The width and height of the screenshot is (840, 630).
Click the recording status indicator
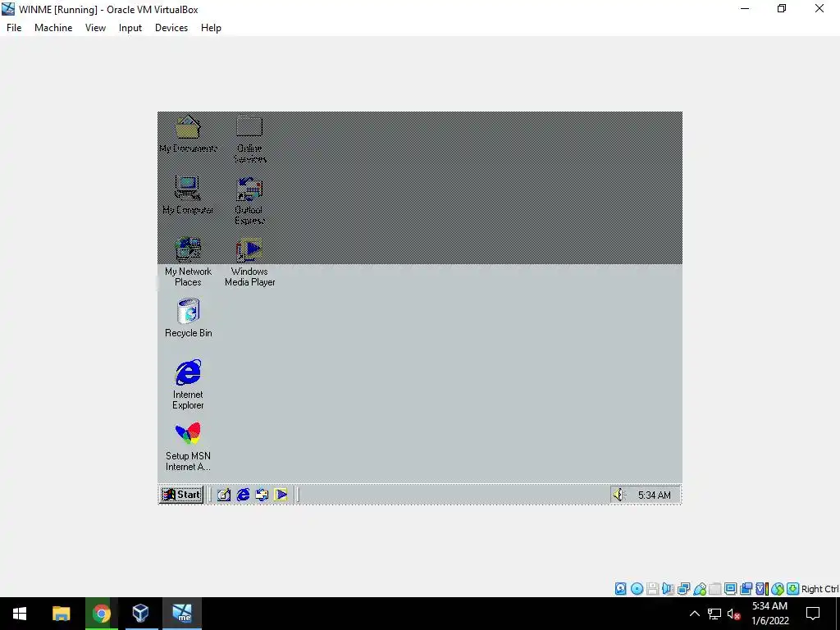746,589
